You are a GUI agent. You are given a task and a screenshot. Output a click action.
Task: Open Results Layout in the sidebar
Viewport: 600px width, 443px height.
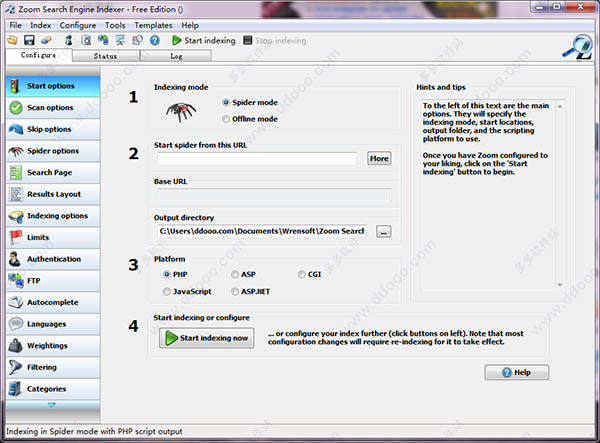pos(53,194)
